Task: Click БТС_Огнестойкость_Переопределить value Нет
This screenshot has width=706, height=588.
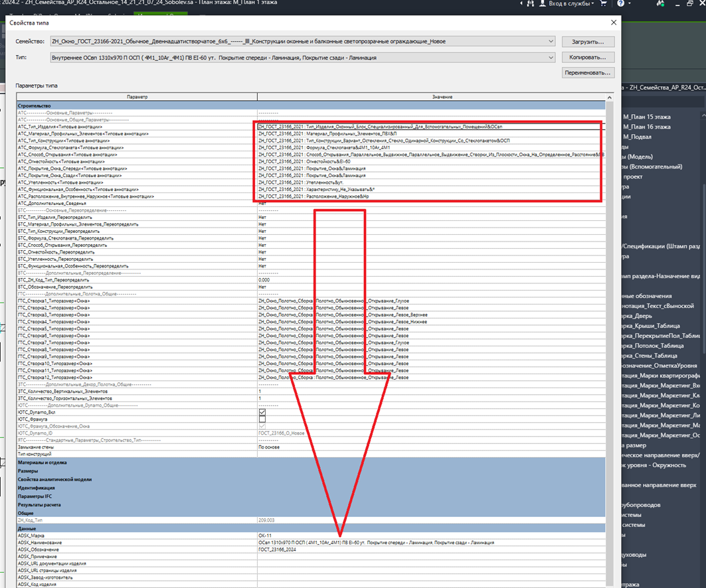Action: click(431, 252)
